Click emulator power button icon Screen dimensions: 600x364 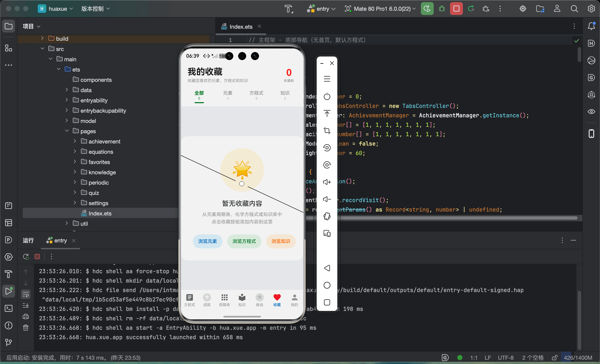[x=327, y=96]
